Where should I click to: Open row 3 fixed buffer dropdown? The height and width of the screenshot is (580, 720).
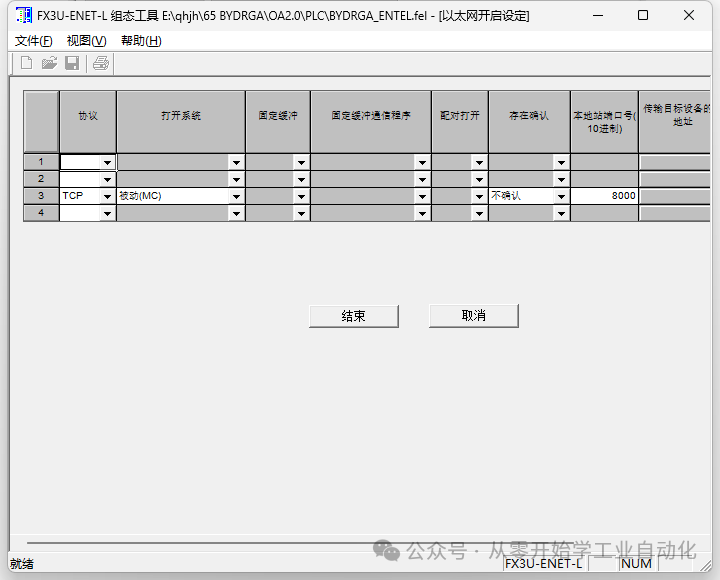(x=301, y=197)
